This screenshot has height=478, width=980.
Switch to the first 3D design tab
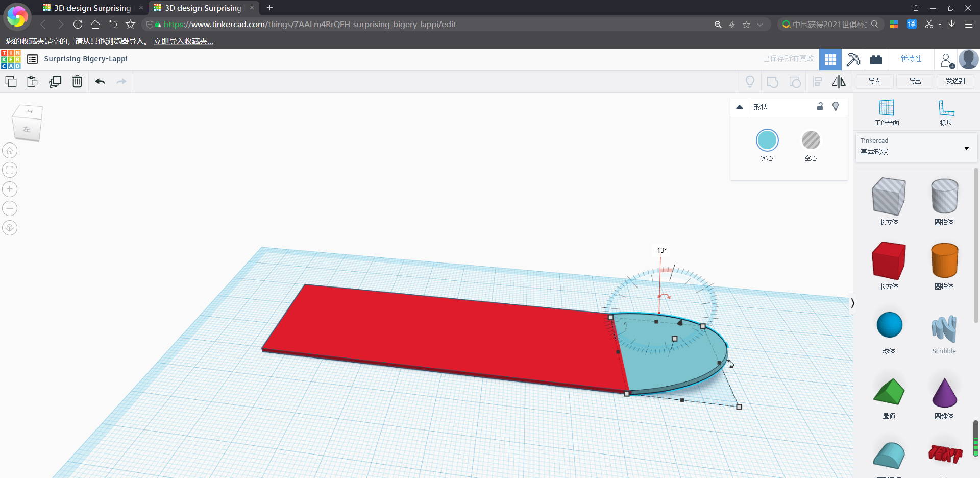pos(92,8)
